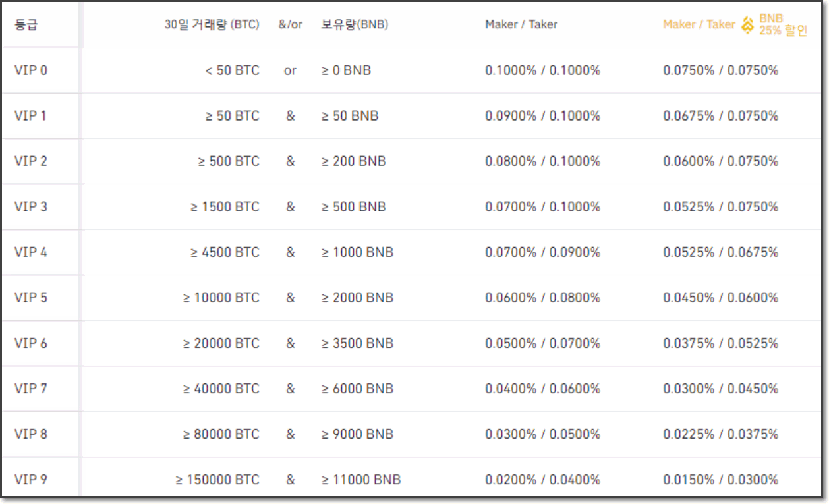Image resolution: width=829 pixels, height=504 pixels.
Task: Click the BNB logo icon in header
Action: 747,25
